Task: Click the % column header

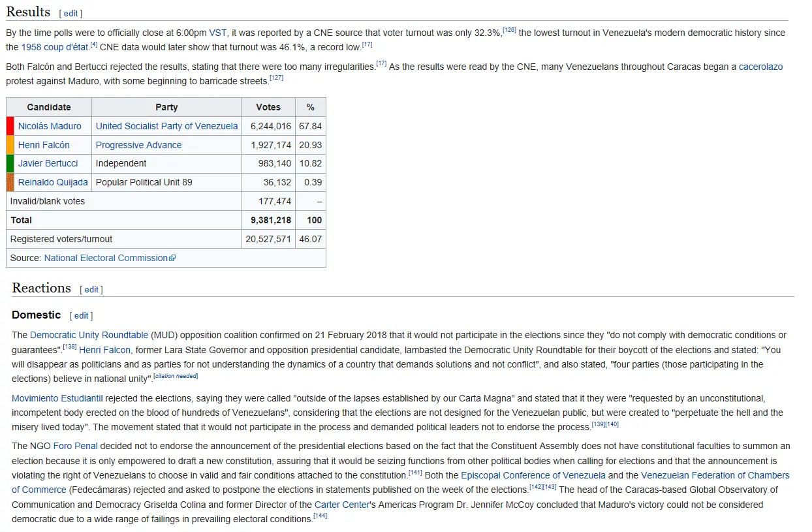Action: [311, 107]
